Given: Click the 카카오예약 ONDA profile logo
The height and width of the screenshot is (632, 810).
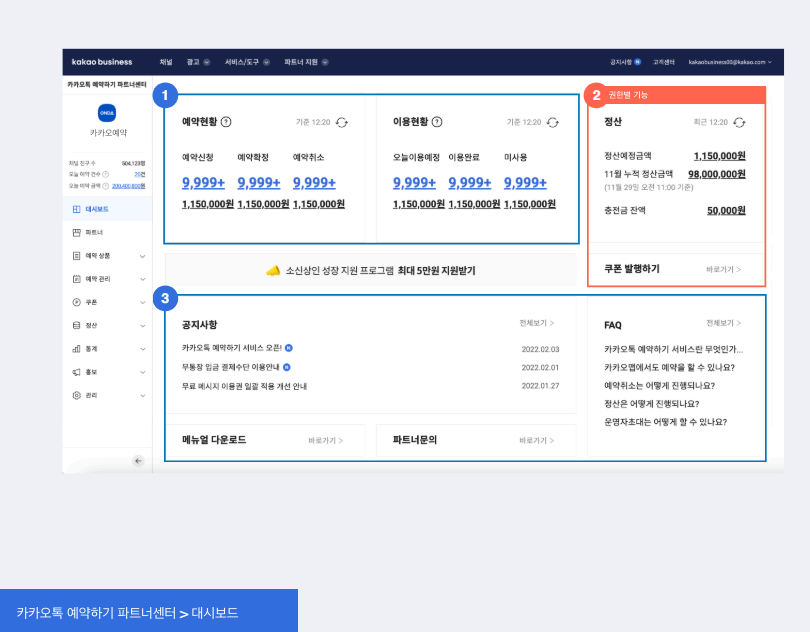Looking at the screenshot, I should (x=107, y=113).
